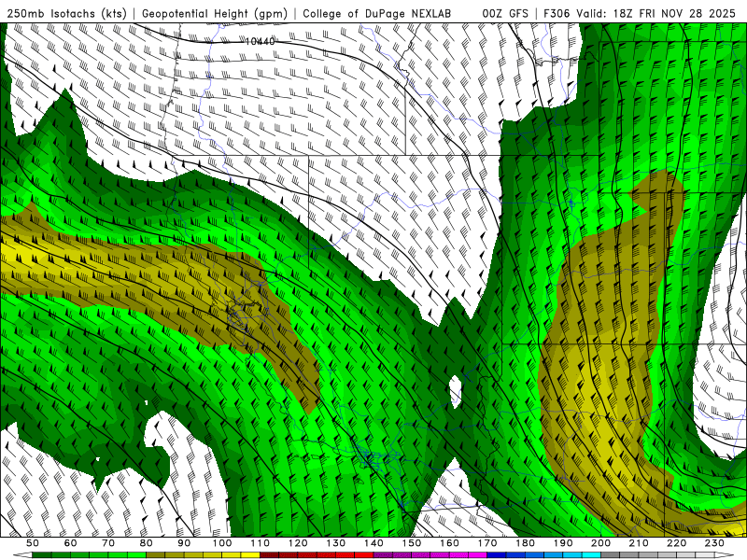
Task: Click the 60 knot legend value
Action: point(71,543)
